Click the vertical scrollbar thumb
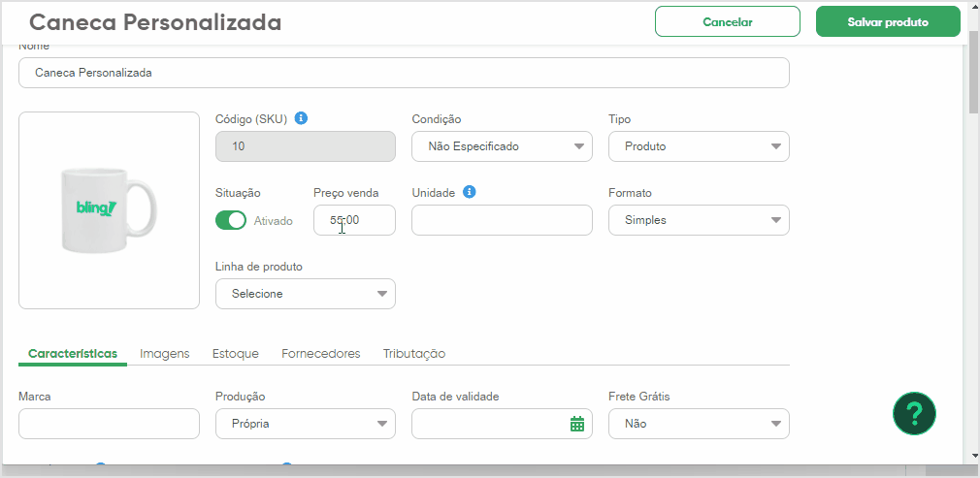 pos(974,72)
